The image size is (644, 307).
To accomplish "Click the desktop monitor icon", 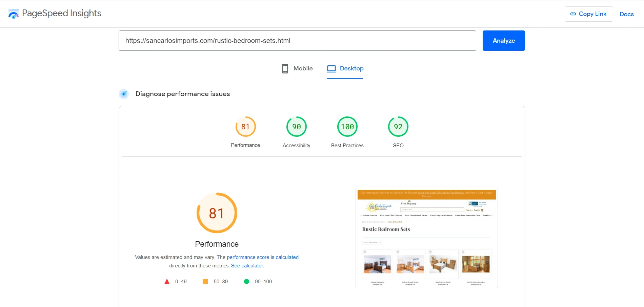I will (331, 69).
